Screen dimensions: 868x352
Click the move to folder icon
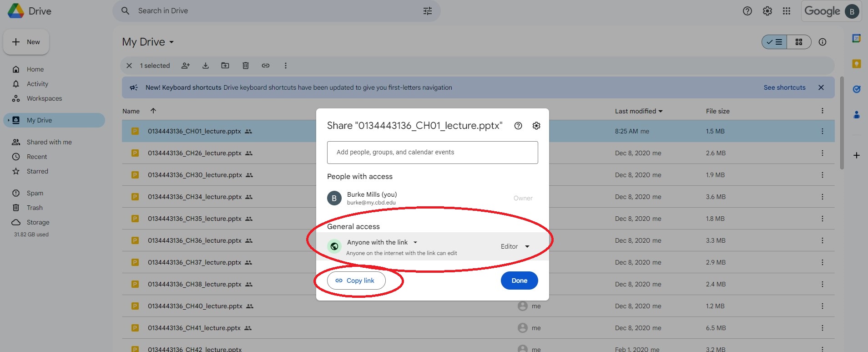click(225, 66)
